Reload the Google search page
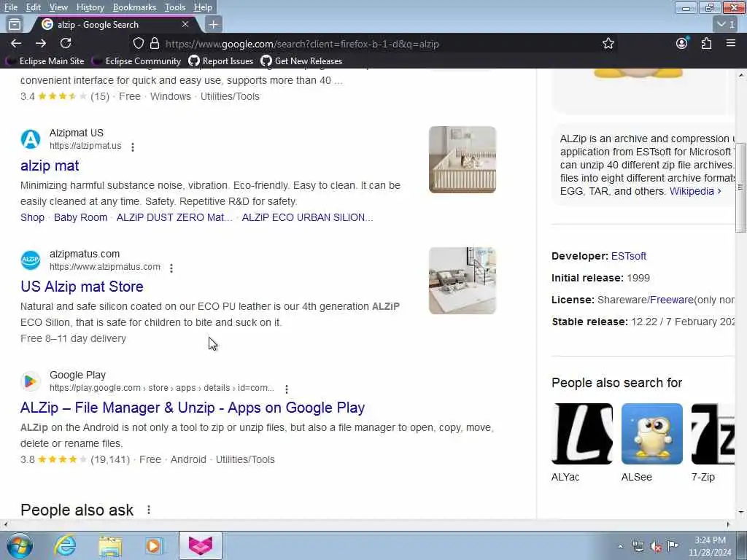747x560 pixels. (x=66, y=43)
